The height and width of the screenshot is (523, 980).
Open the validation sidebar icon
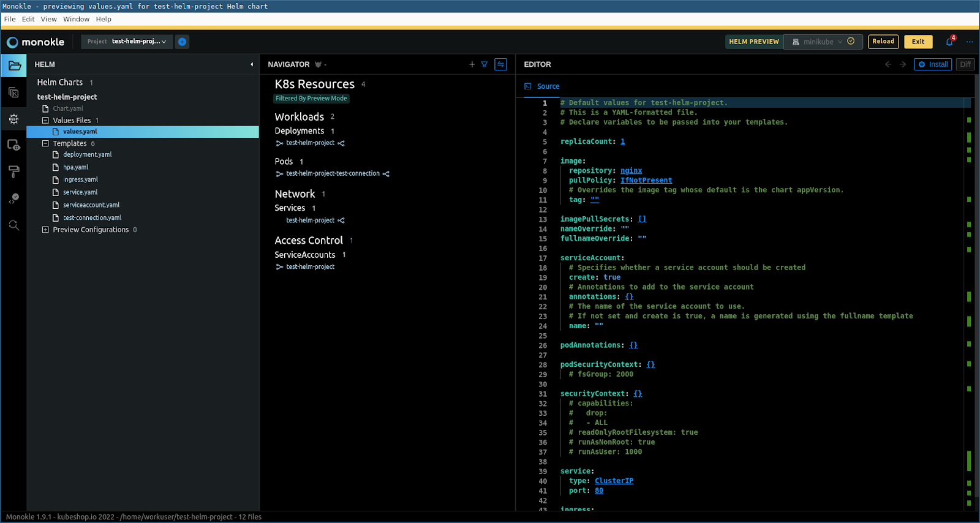[13, 198]
